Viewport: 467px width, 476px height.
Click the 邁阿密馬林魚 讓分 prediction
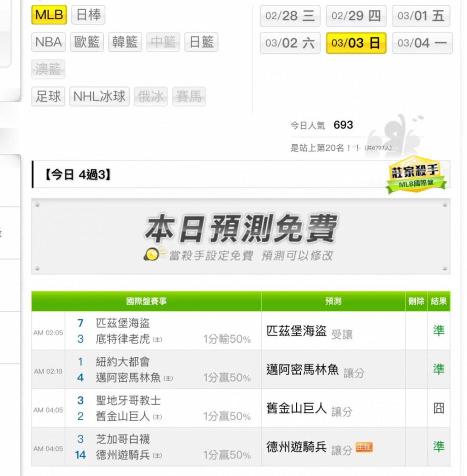click(x=315, y=370)
